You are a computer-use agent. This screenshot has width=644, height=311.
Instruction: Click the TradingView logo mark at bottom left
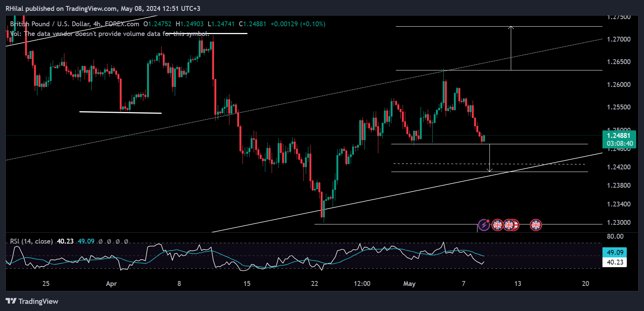coord(11,301)
